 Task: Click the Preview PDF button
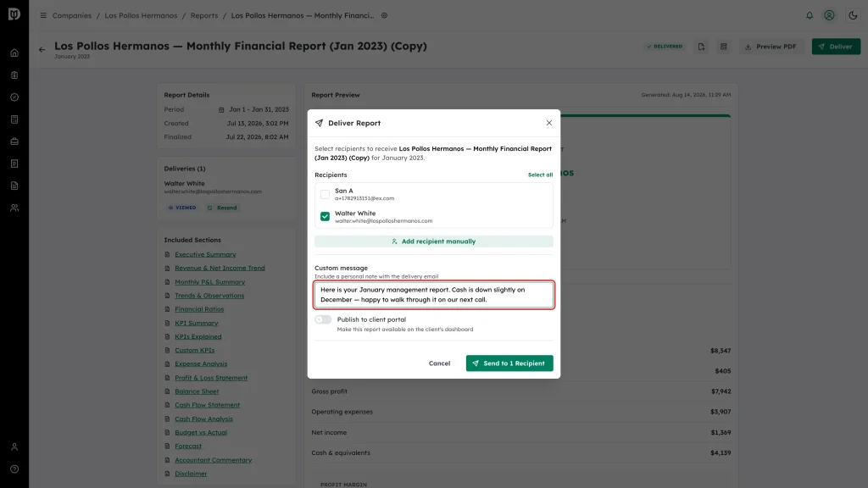[771, 47]
